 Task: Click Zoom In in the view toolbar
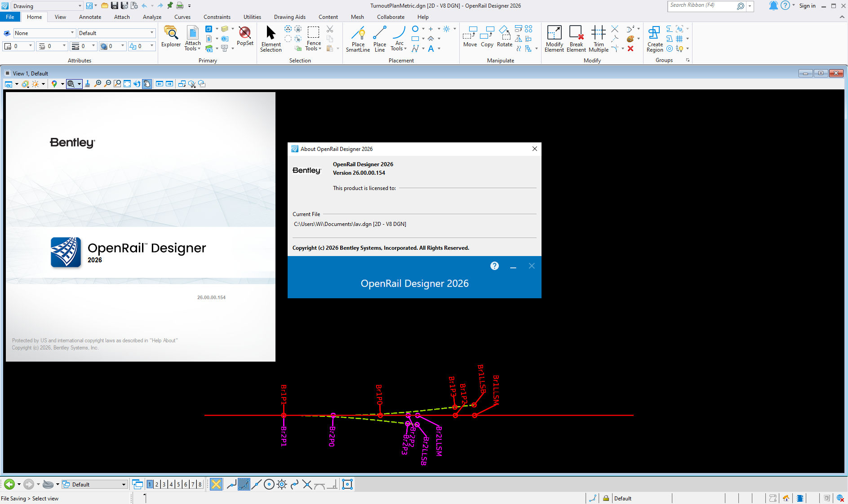[98, 84]
